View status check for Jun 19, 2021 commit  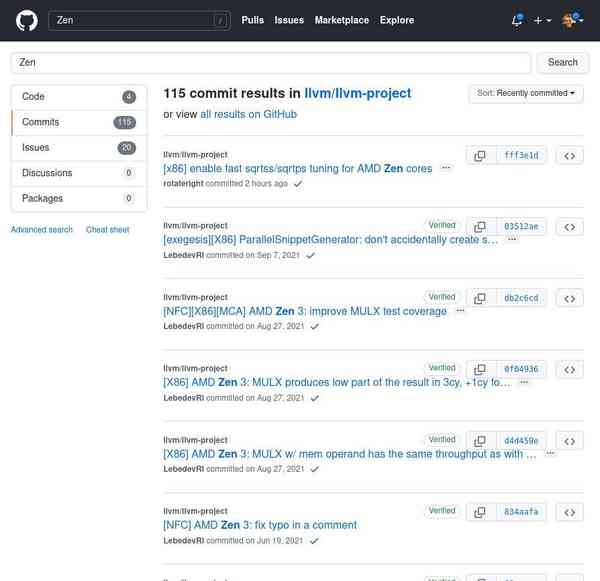tap(314, 541)
